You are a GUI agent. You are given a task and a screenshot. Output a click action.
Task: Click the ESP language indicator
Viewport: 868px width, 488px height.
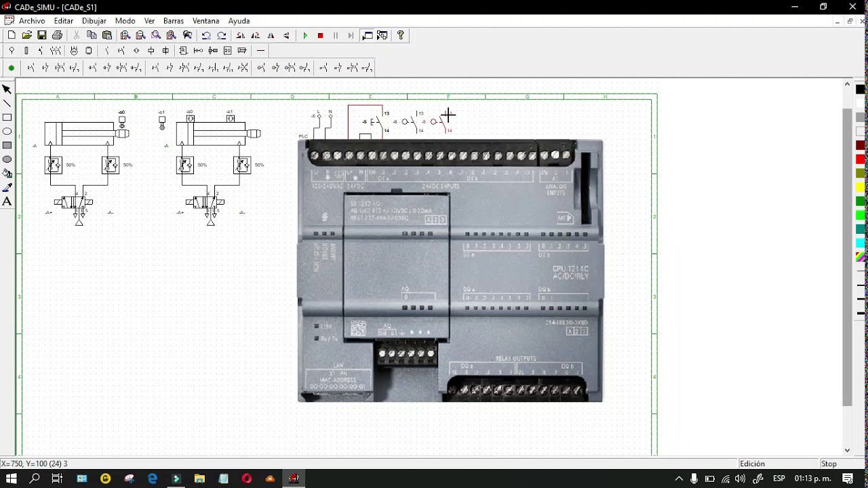pyautogui.click(x=779, y=479)
